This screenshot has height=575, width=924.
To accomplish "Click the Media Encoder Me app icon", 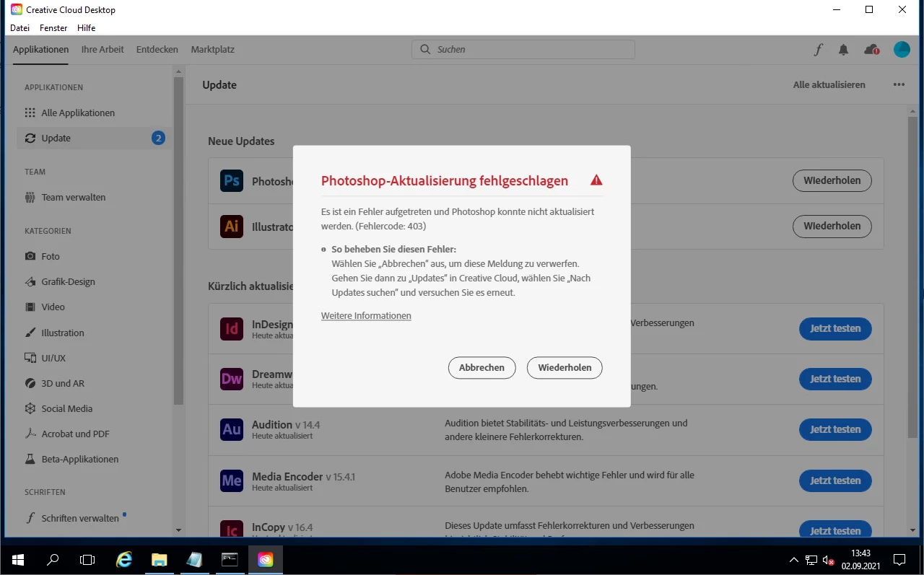I will (232, 480).
